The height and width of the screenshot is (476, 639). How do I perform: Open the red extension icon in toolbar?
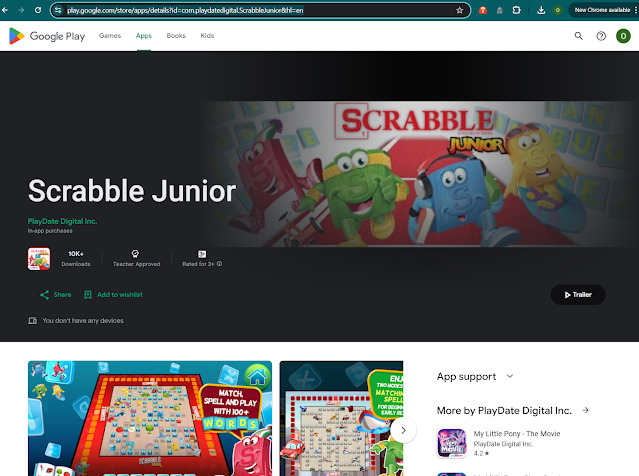tap(483, 10)
